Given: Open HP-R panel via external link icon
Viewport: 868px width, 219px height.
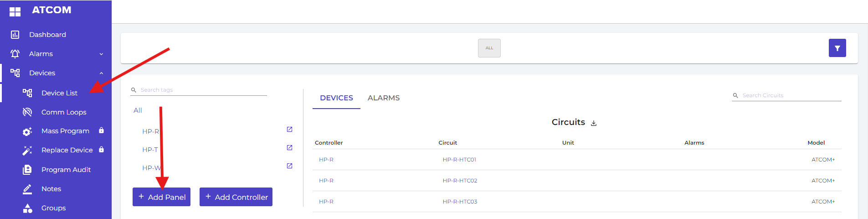Looking at the screenshot, I should [289, 130].
